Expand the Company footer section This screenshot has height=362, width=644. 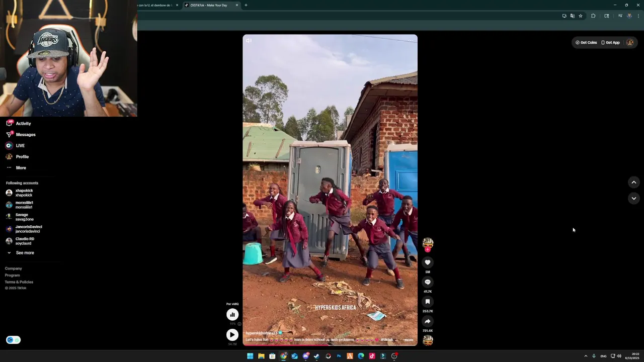point(14,268)
